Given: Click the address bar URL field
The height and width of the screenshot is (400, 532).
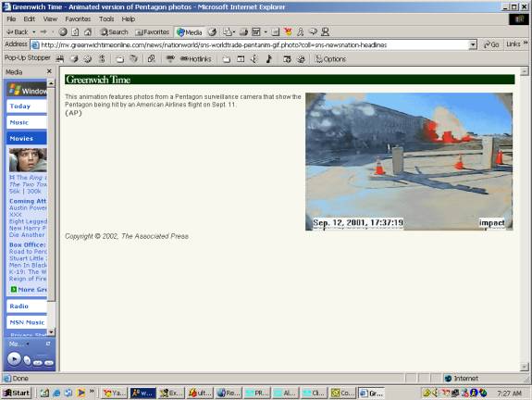Looking at the screenshot, I should (253, 44).
